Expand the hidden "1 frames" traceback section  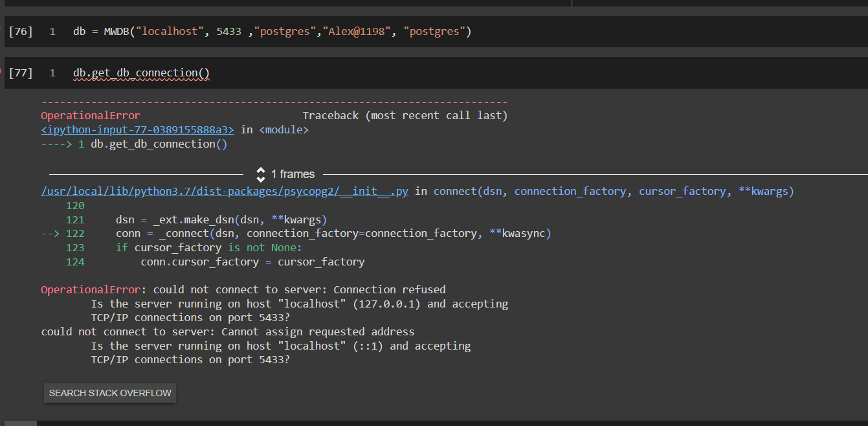[x=293, y=174]
